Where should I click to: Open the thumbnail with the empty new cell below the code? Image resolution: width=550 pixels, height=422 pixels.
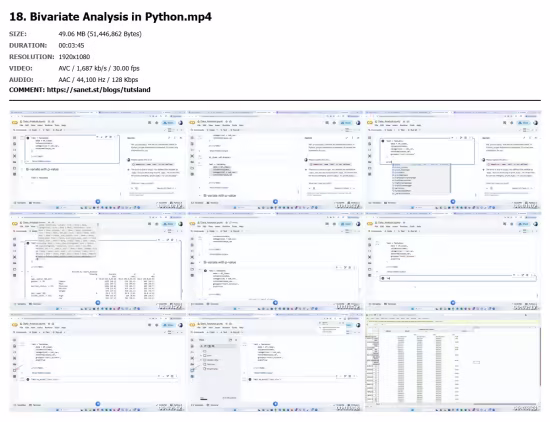click(453, 261)
